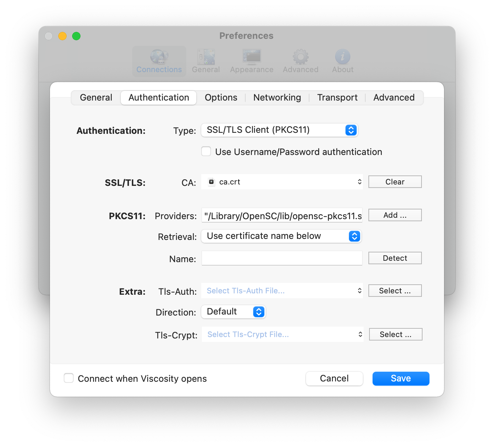The height and width of the screenshot is (448, 494).
Task: Enable Use Username/Password authentication checkbox
Action: pyautogui.click(x=206, y=152)
